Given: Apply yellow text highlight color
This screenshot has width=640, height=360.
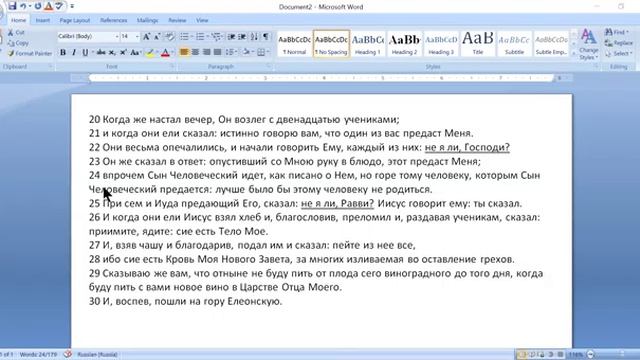Looking at the screenshot, I should point(150,52).
